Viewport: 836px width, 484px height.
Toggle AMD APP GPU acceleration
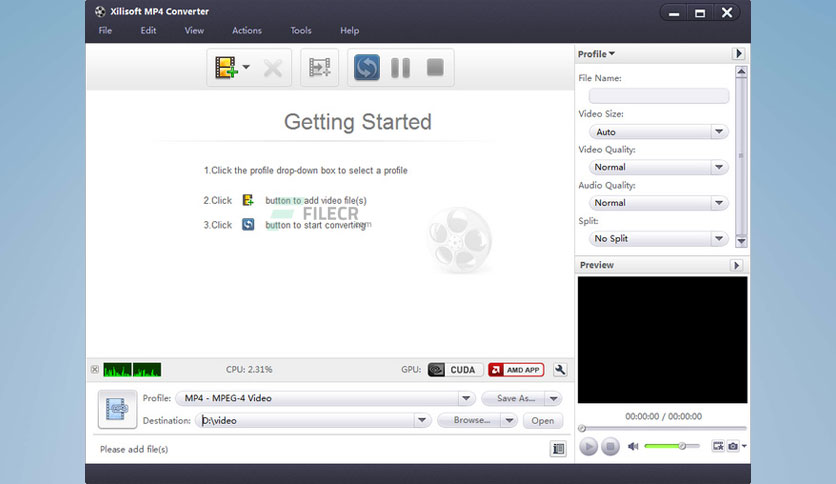516,370
